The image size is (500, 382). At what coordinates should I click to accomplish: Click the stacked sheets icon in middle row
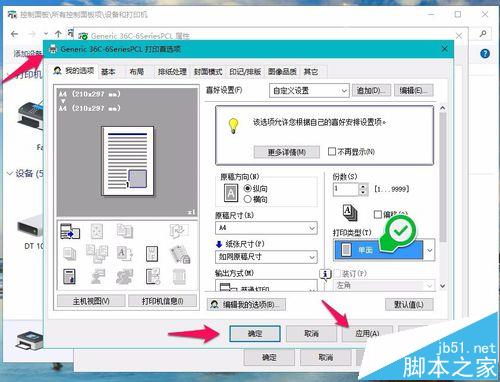(69, 254)
